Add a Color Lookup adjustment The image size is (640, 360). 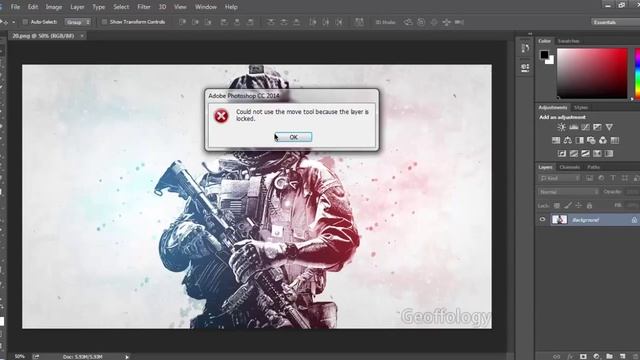[615, 140]
